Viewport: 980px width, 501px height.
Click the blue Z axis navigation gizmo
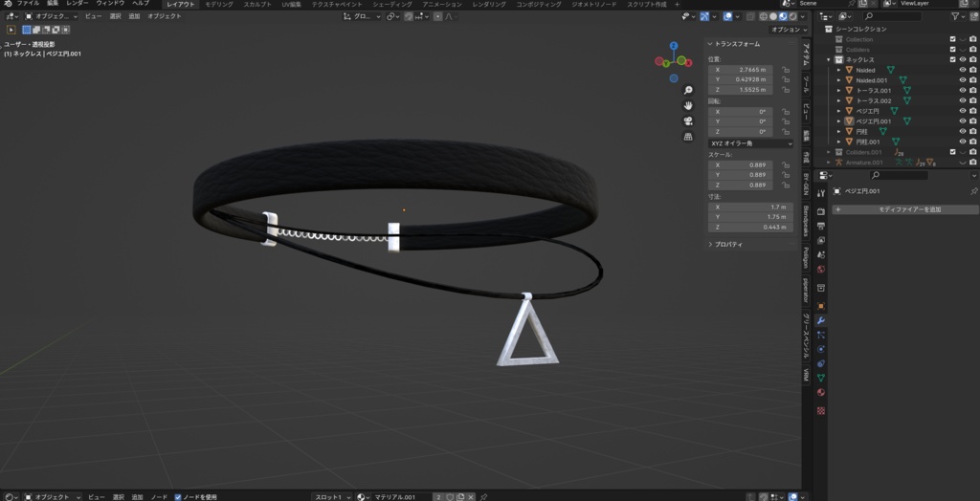(x=674, y=46)
